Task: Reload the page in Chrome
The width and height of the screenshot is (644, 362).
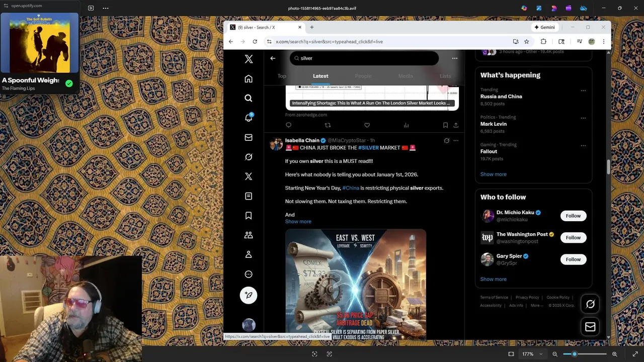Action: point(255,42)
